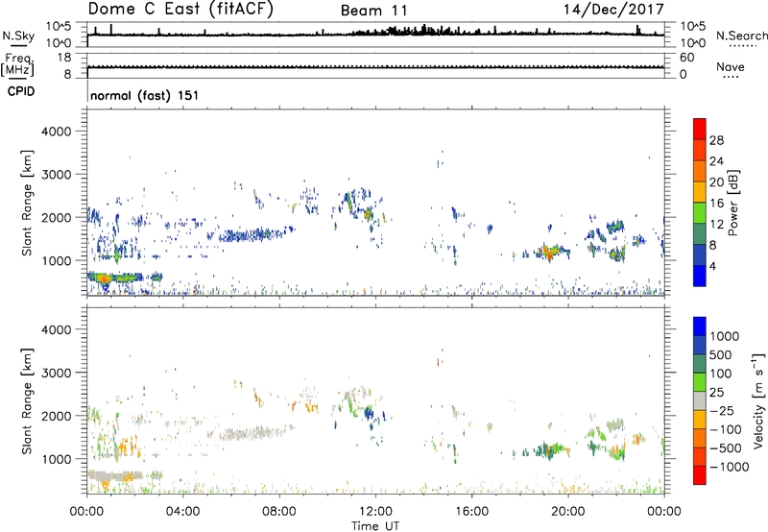Click 'Slant Range [km]' label of power panel
The image size is (768, 532).
pyautogui.click(x=27, y=203)
